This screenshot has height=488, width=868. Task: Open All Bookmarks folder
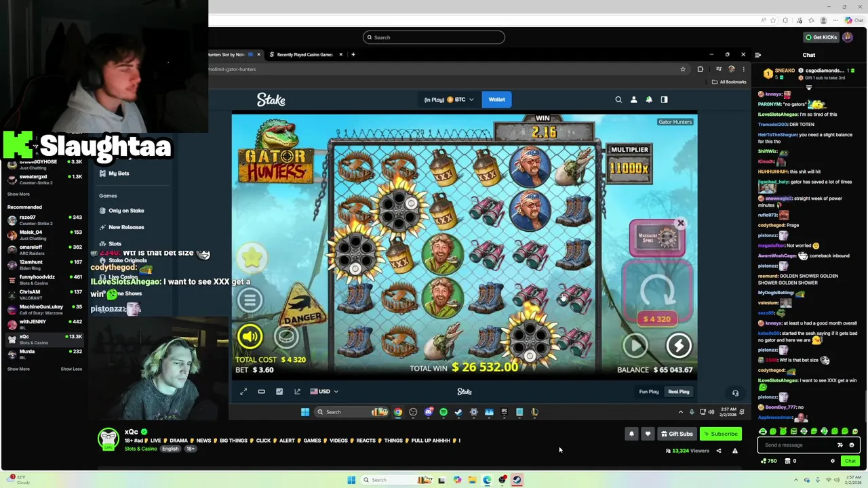pyautogui.click(x=728, y=82)
